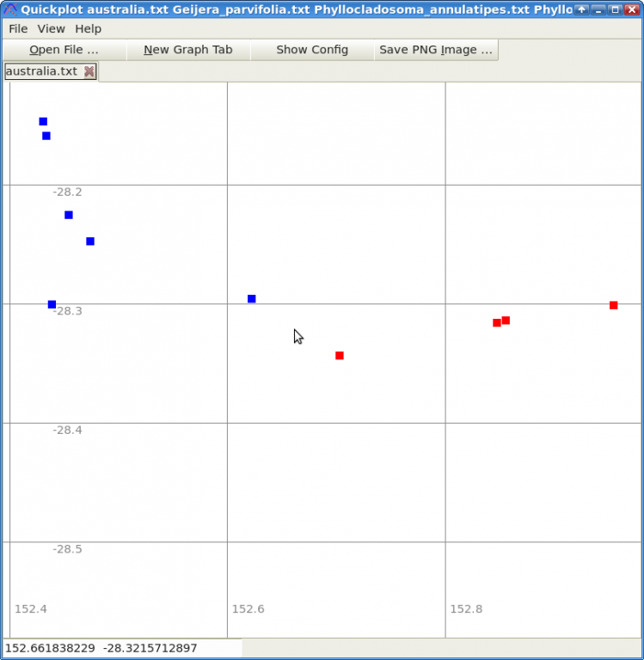Open the Help menu
The width and height of the screenshot is (644, 660).
(88, 28)
